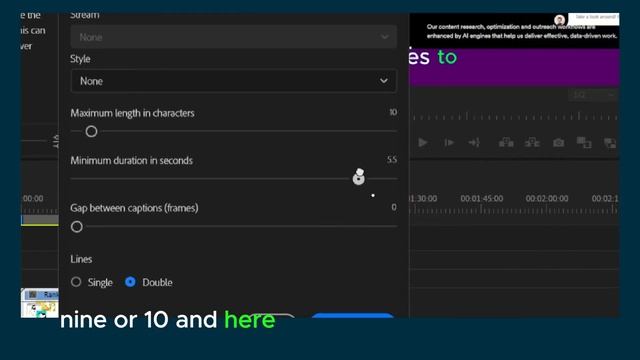The height and width of the screenshot is (360, 640).
Task: Click the Gap between captions slider handle
Action: click(77, 227)
